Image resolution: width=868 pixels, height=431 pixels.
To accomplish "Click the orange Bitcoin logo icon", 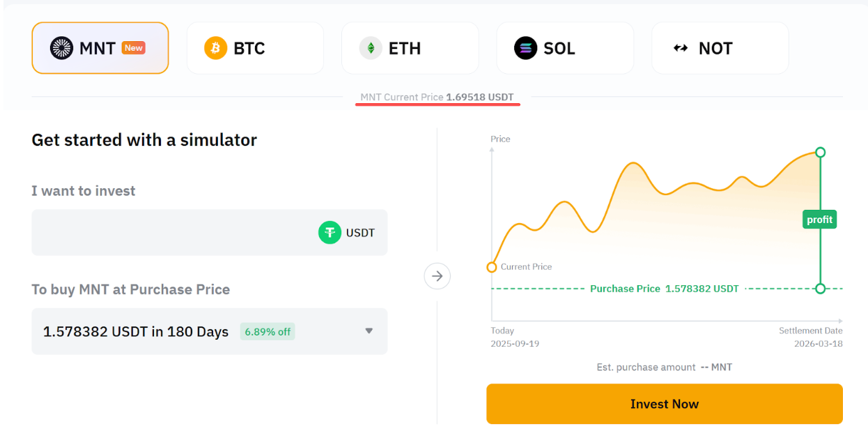I will tap(215, 48).
